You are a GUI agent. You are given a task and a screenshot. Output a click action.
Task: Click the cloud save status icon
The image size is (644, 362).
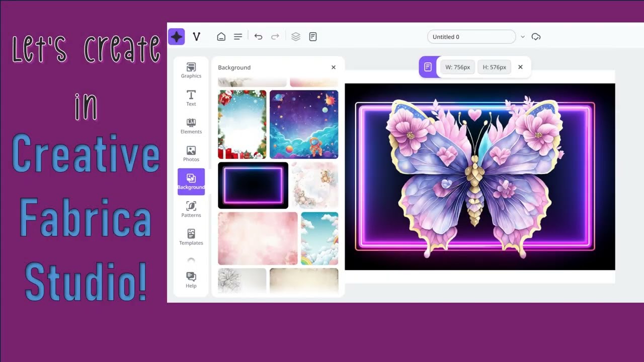click(536, 37)
